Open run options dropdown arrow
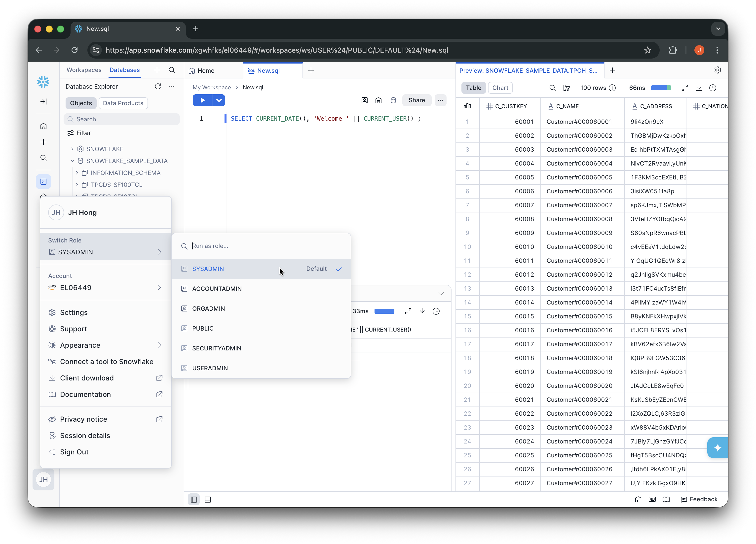 [219, 100]
